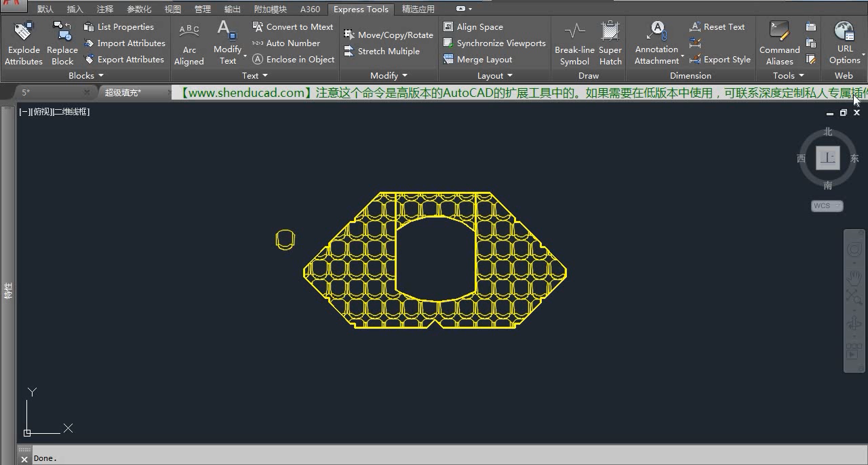Click Align Space in Layout panel

[473, 27]
